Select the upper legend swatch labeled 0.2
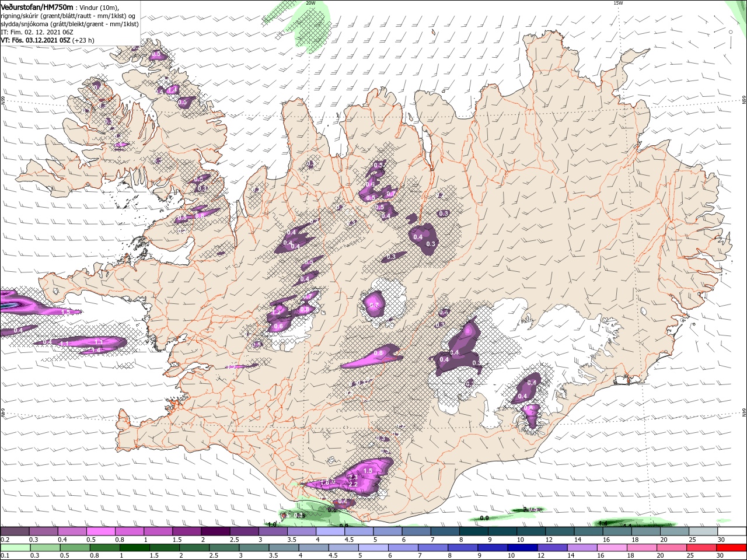Screen dimensions: 747x560 [x=15, y=531]
